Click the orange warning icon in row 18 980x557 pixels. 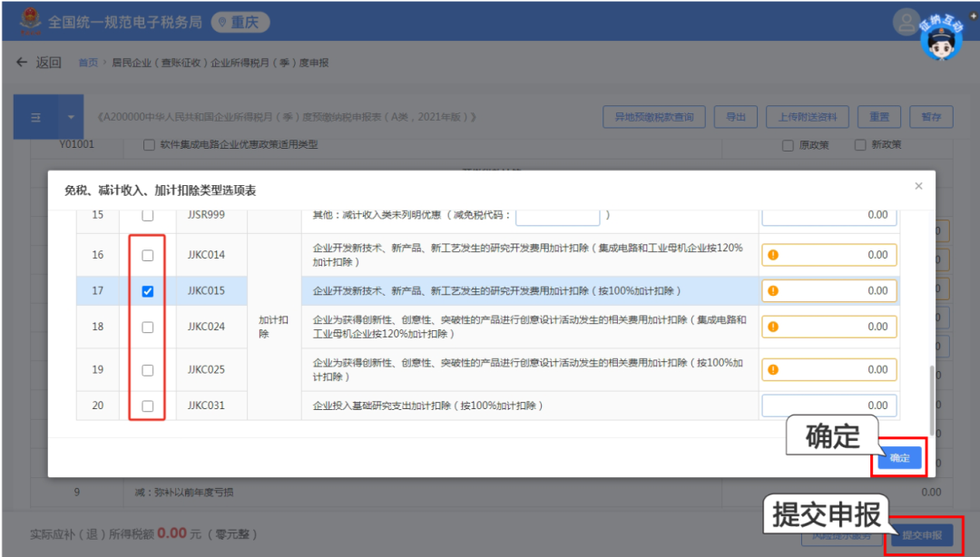tap(773, 327)
